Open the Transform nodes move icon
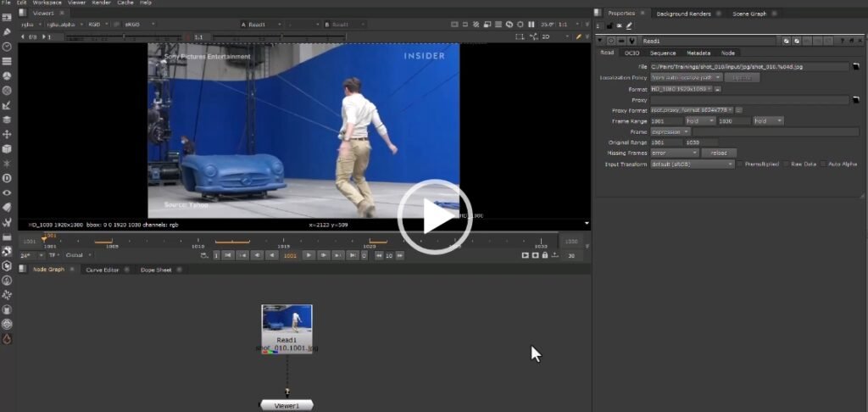Viewport: 868px width, 412px height. point(7,134)
